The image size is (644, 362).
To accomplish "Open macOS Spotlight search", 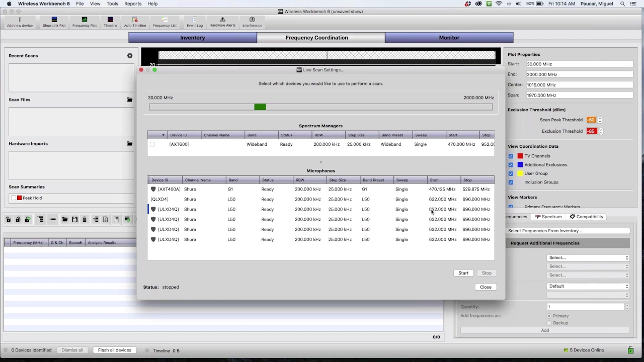I will coord(623,4).
